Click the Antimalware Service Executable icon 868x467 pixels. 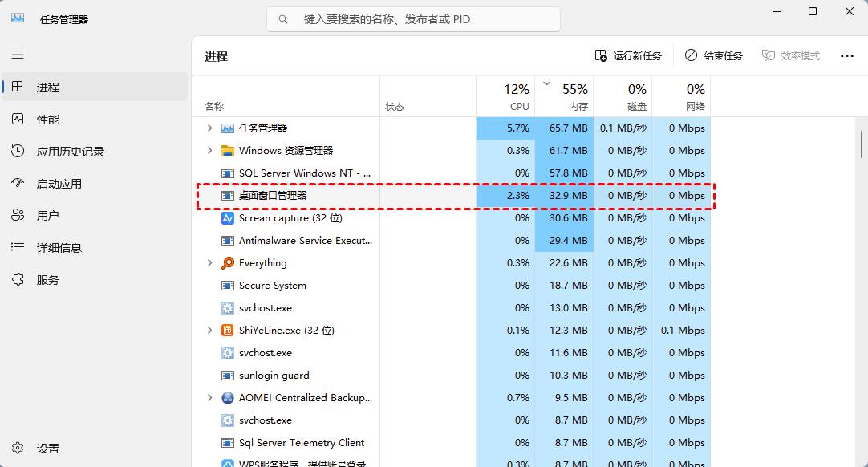pyautogui.click(x=228, y=241)
